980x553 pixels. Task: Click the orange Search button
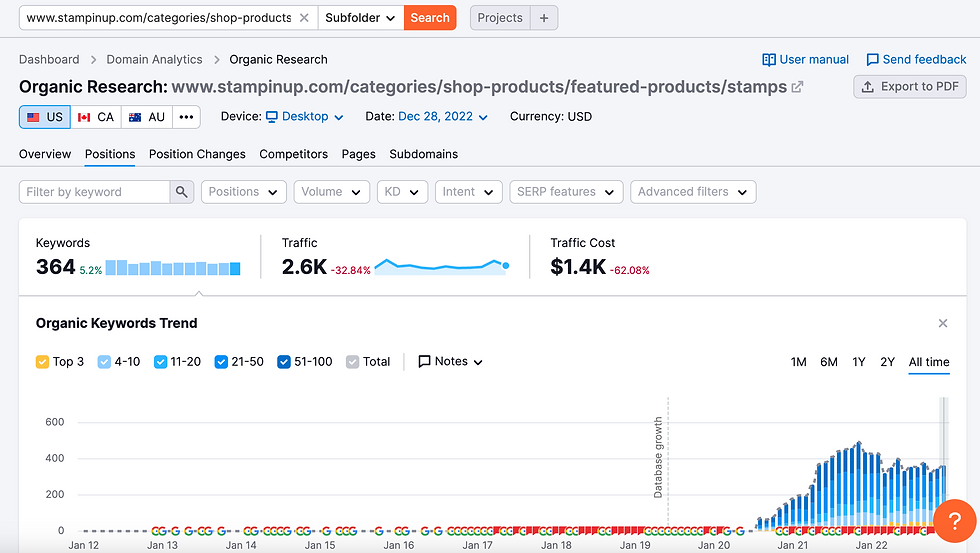click(x=430, y=17)
